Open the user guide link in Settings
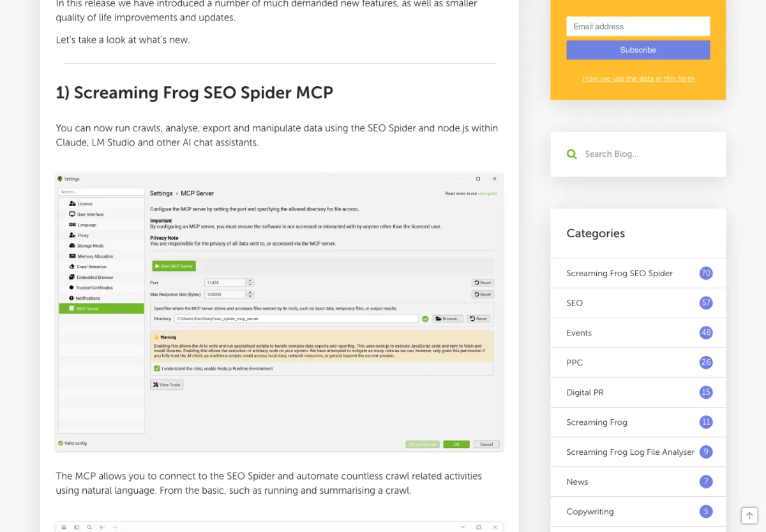The image size is (766, 532). [488, 193]
